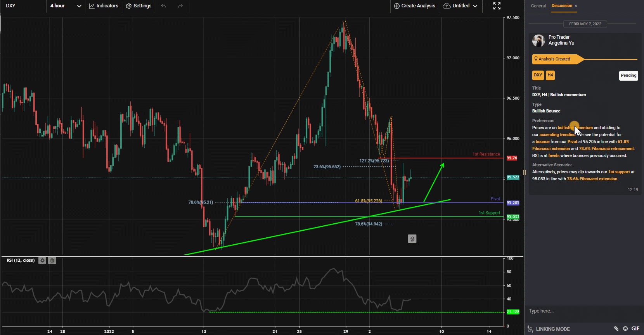Close the Discussion tab
The height and width of the screenshot is (335, 644).
[576, 6]
